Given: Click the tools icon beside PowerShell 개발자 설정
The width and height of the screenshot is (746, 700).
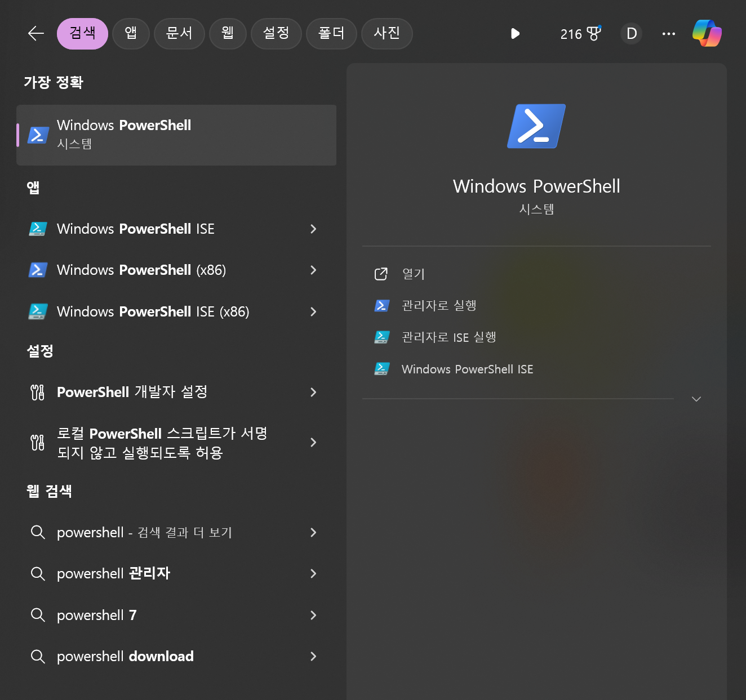Looking at the screenshot, I should [38, 392].
